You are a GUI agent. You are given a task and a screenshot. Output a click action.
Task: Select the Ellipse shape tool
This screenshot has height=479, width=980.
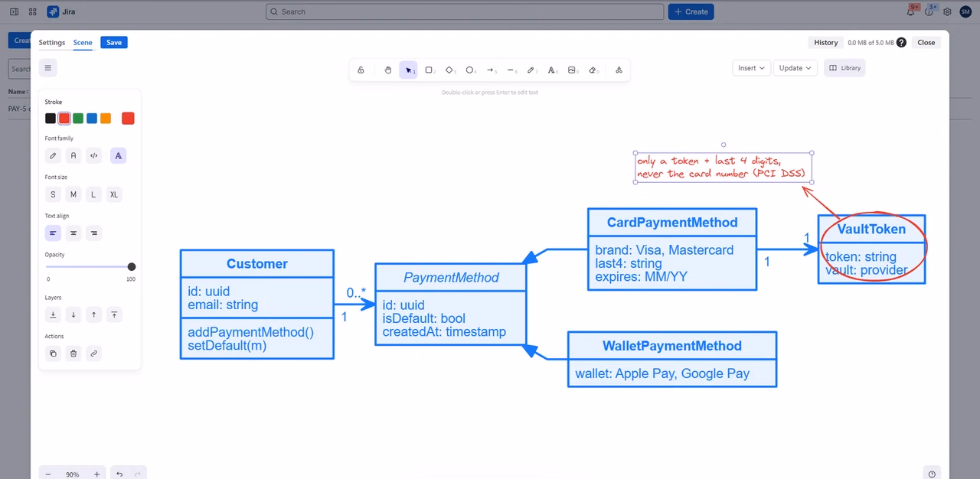(470, 70)
